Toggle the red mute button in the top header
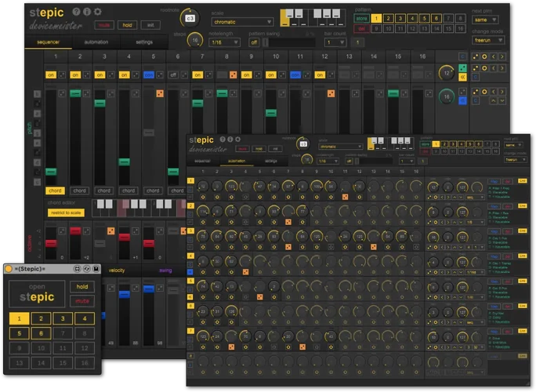Screen dimensions: 536x392 [x=104, y=25]
